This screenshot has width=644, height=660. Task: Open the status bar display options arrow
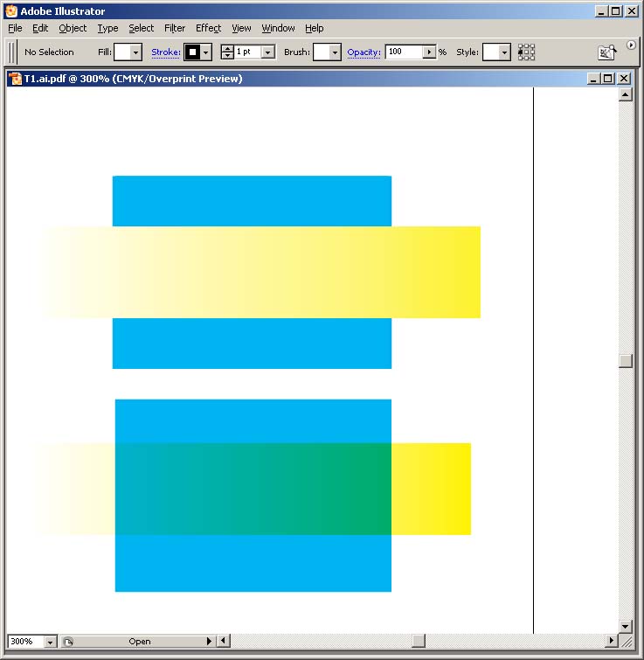point(209,641)
